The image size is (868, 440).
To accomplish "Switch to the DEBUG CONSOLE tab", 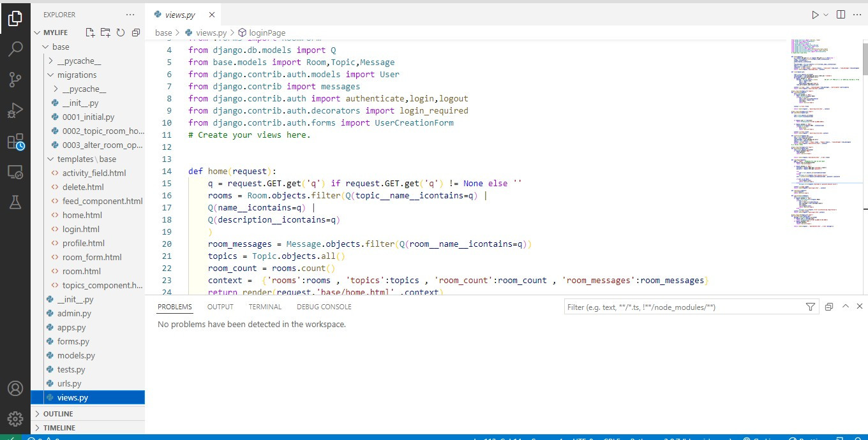I will click(324, 307).
